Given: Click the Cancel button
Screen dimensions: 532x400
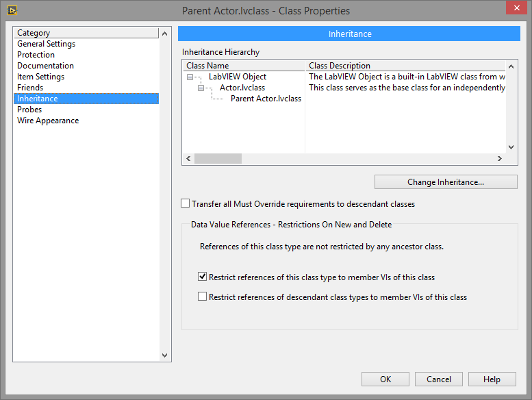Looking at the screenshot, I should [439, 379].
